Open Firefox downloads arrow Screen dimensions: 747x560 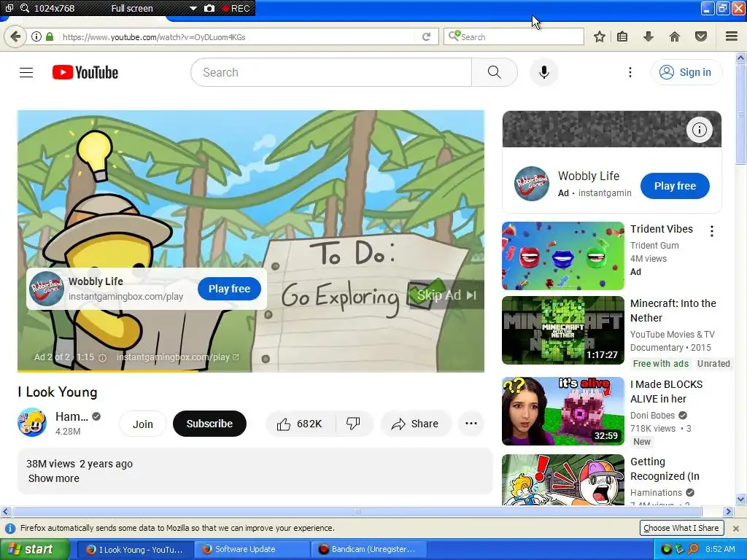click(x=648, y=36)
